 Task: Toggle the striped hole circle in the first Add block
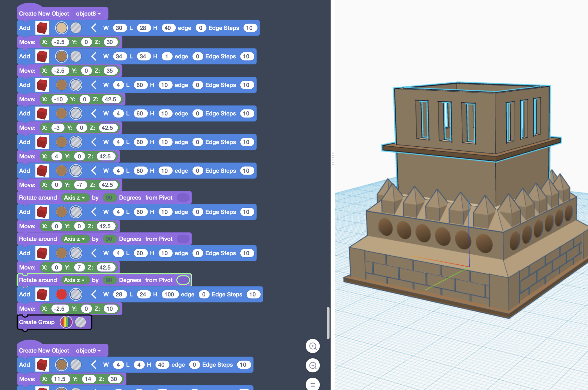tap(76, 28)
